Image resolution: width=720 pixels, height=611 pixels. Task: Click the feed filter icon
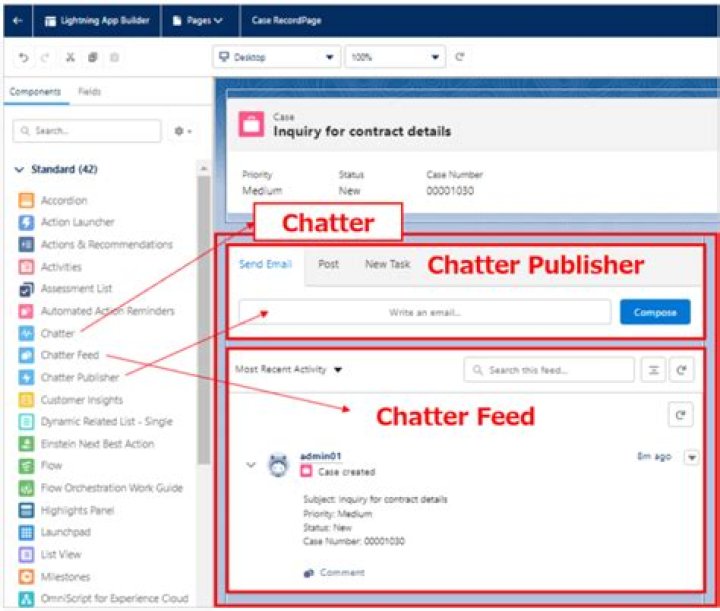tap(652, 370)
